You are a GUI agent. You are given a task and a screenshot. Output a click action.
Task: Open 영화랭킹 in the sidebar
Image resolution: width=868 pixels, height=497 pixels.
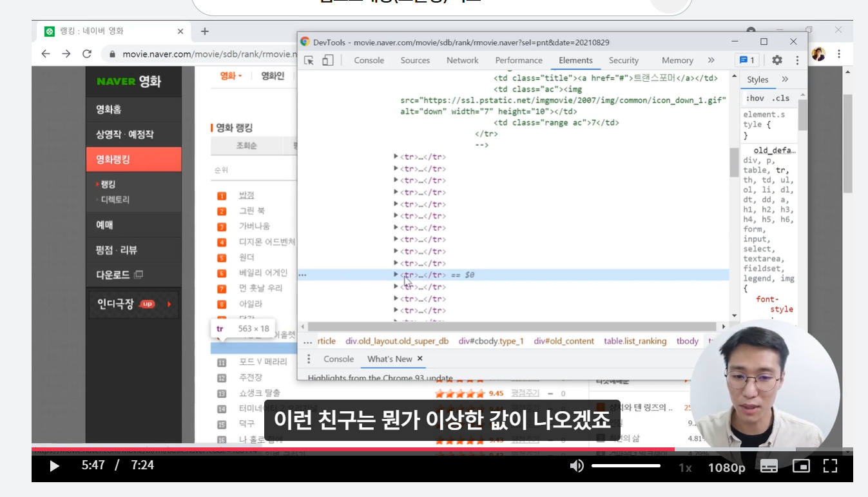[133, 159]
